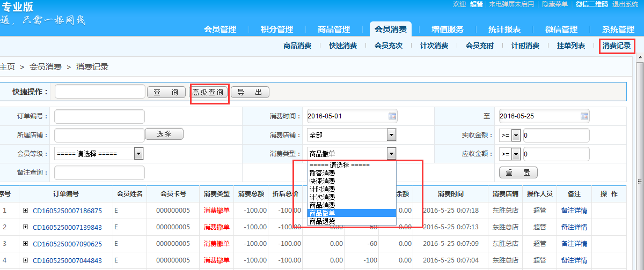Open 备注详情 for time 0:07:09 row

(x=574, y=244)
